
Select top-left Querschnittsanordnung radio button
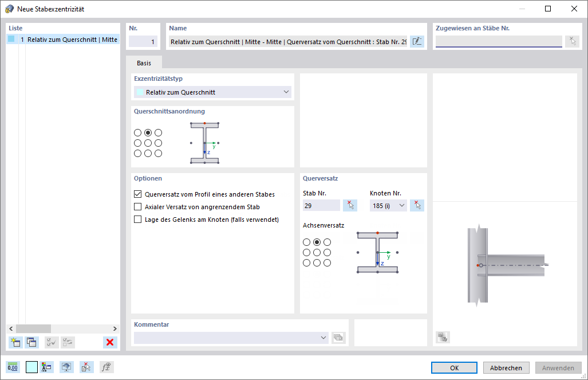137,132
